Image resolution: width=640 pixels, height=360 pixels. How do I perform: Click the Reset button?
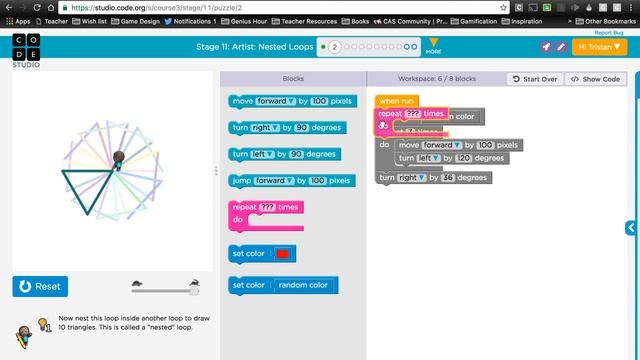coord(40,287)
